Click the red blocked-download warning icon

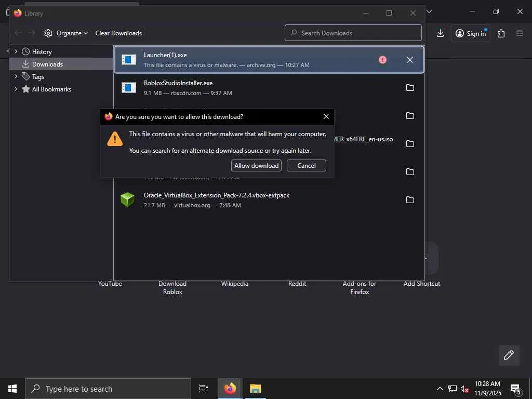click(383, 60)
